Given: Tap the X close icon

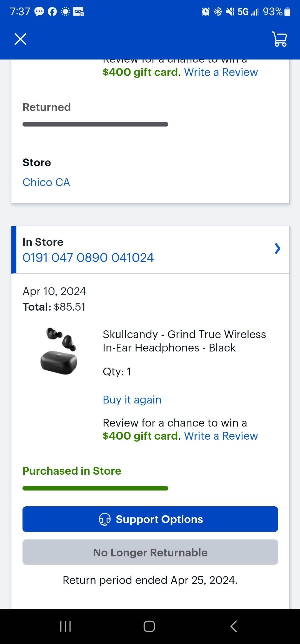Looking at the screenshot, I should click(x=20, y=39).
